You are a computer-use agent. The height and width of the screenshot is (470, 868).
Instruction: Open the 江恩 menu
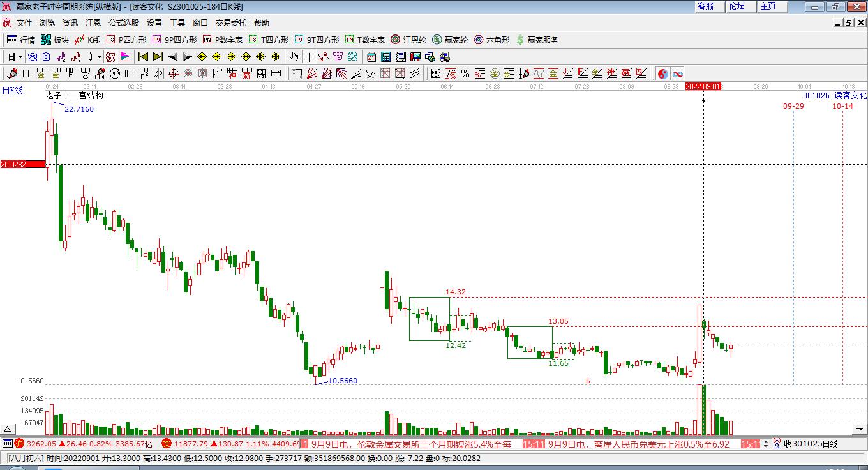(x=93, y=22)
